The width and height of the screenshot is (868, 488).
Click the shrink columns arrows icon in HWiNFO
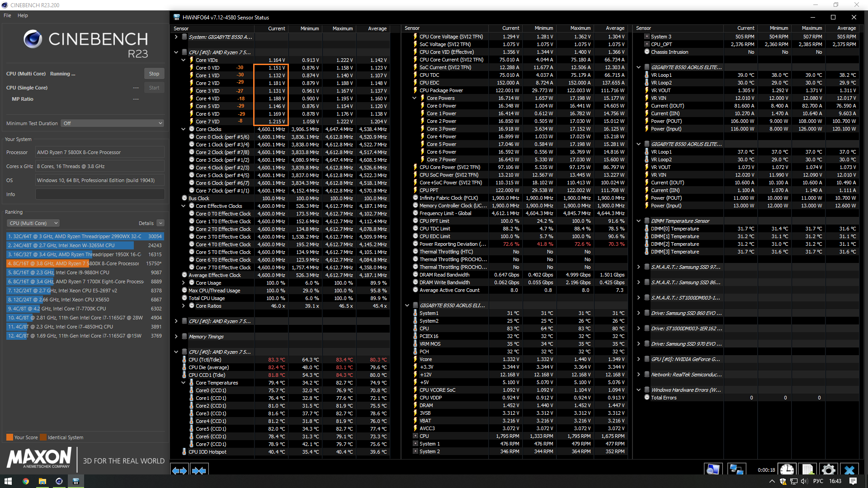click(199, 470)
